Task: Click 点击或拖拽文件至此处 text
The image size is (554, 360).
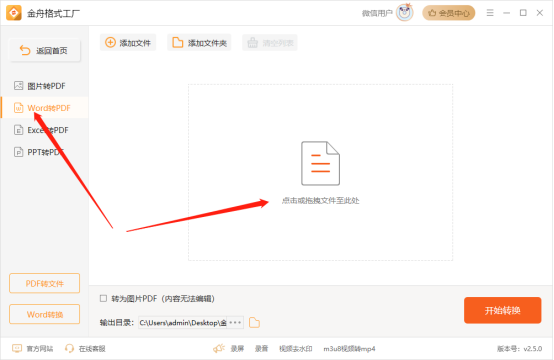Action: coord(320,201)
